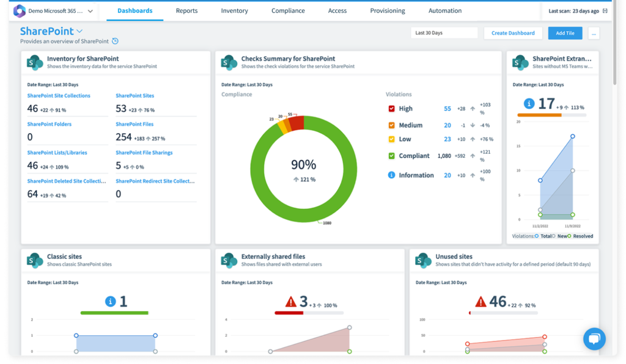The width and height of the screenshot is (626, 364).
Task: Open the Last 30 Days date range field
Action: point(444,33)
